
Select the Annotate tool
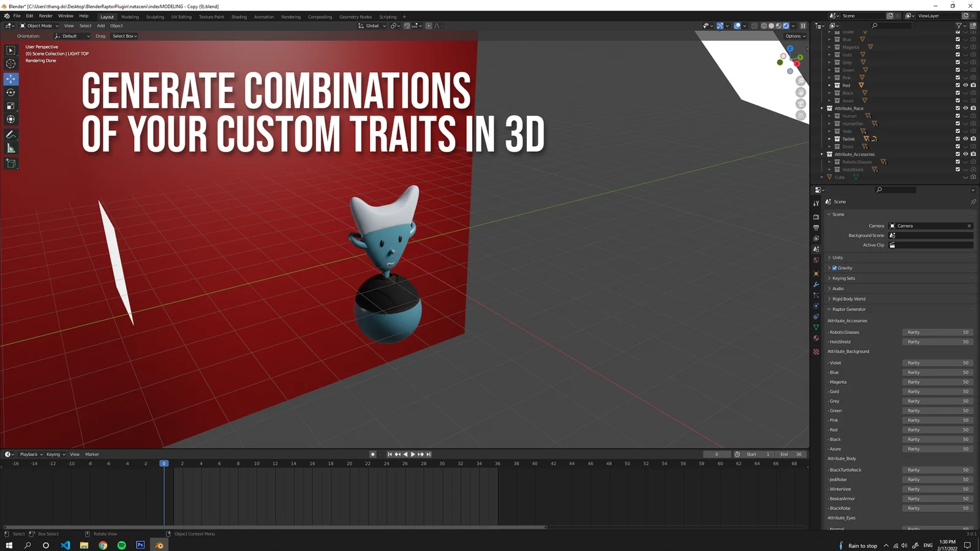(x=10, y=135)
